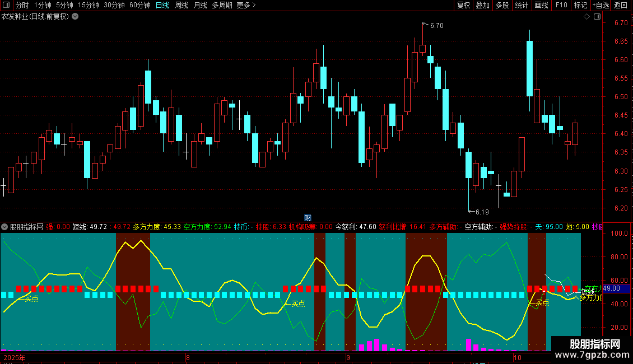Click the 49.00 indicator axis value box
The image size is (633, 364).
(x=616, y=288)
